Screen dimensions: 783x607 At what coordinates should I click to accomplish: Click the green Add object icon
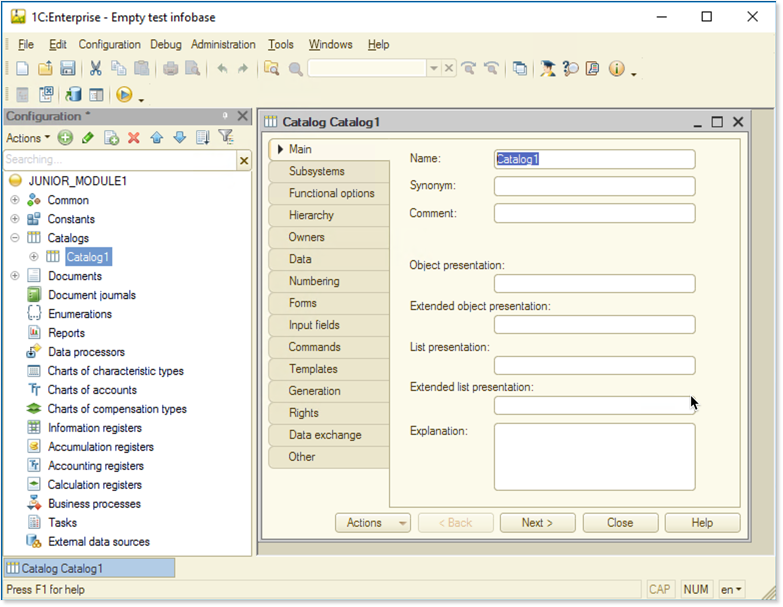[65, 138]
